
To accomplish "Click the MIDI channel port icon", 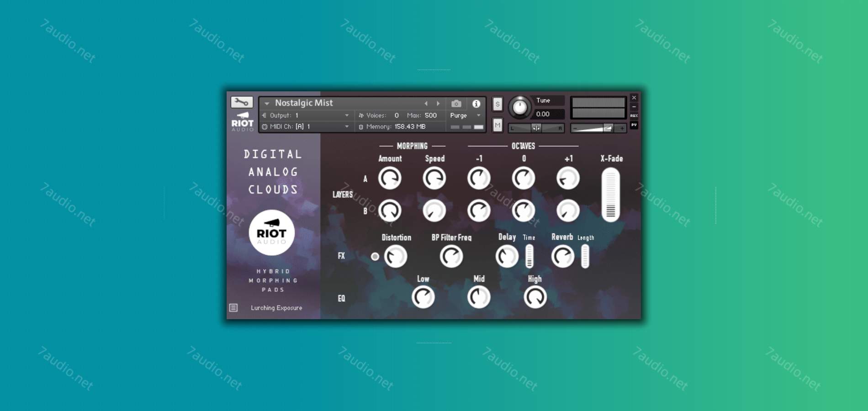I will pos(265,126).
